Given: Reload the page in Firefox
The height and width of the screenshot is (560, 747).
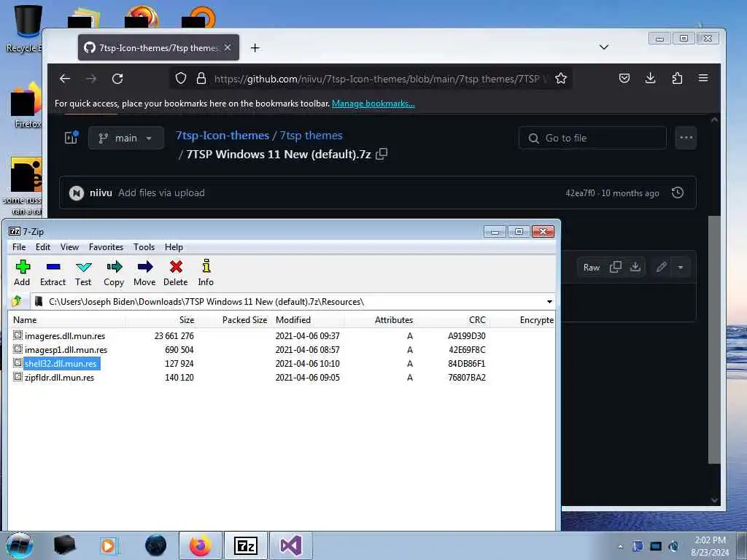Looking at the screenshot, I should 117,79.
